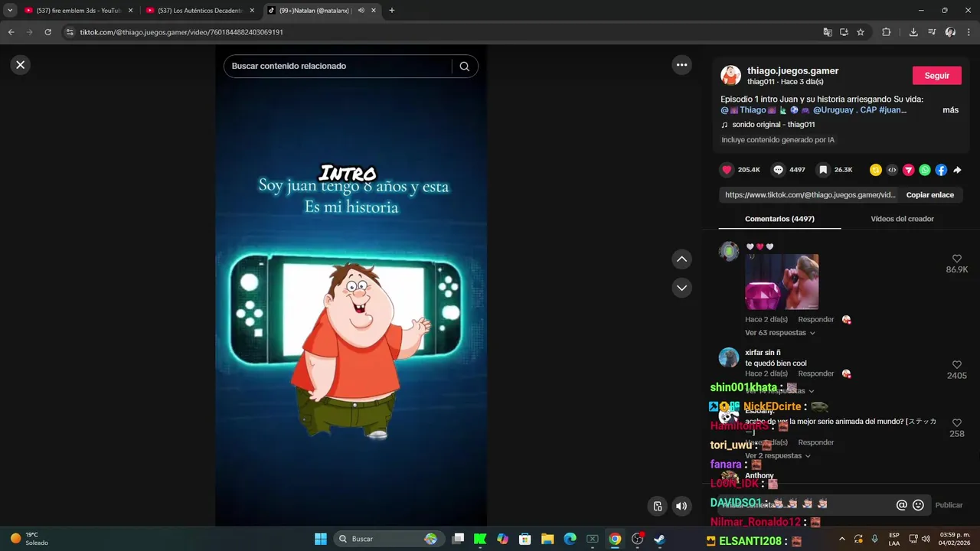Image resolution: width=980 pixels, height=551 pixels.
Task: Install app icon in address bar
Action: pos(844,32)
